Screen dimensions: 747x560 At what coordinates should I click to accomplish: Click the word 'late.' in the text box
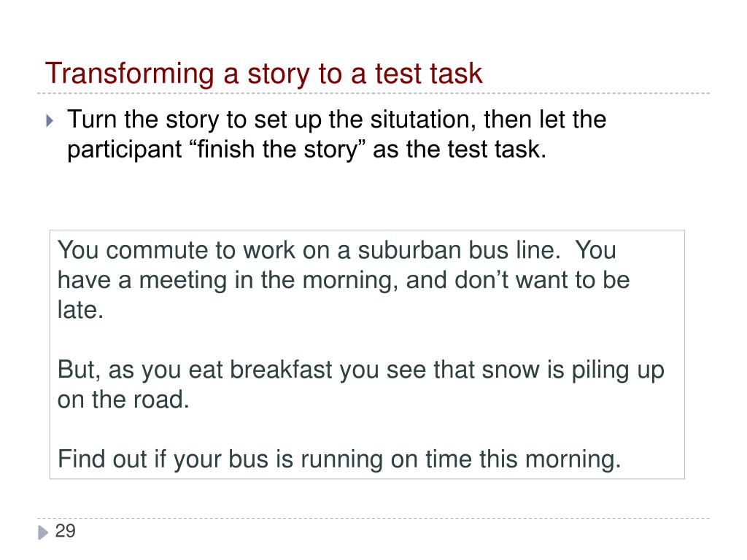tap(80, 310)
